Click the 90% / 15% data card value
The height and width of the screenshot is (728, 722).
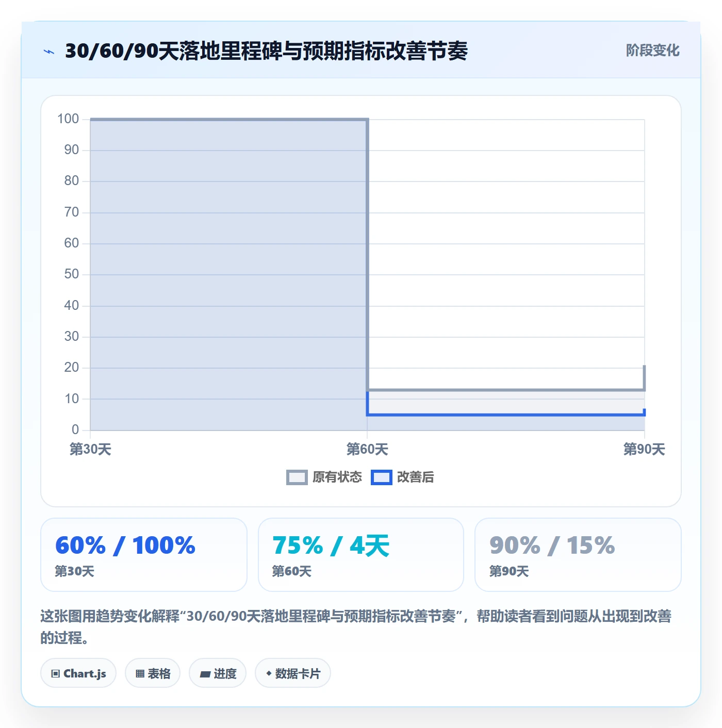pyautogui.click(x=552, y=545)
